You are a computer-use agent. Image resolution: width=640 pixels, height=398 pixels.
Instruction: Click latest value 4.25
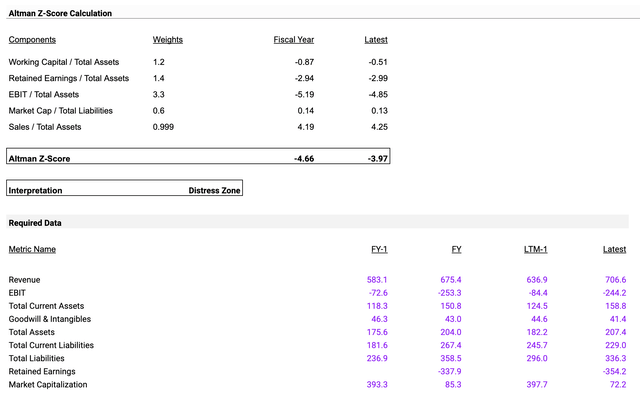tap(379, 127)
